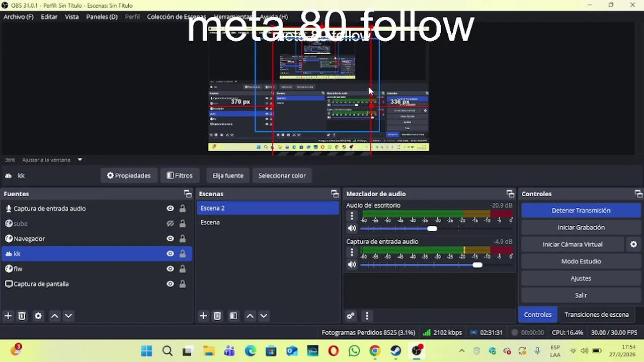
Task: Hide the flw source
Action: click(x=170, y=269)
